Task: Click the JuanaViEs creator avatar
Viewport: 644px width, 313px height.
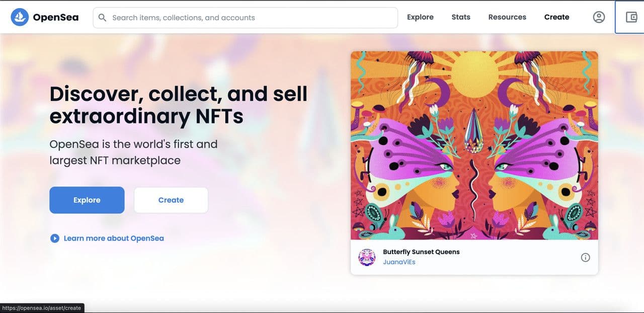Action: [x=367, y=257]
